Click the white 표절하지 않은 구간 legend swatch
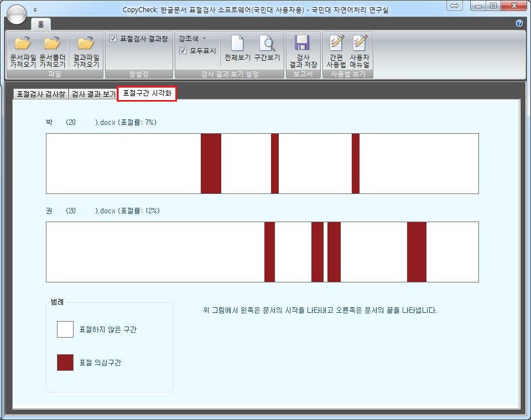This screenshot has width=531, height=420. (65, 329)
